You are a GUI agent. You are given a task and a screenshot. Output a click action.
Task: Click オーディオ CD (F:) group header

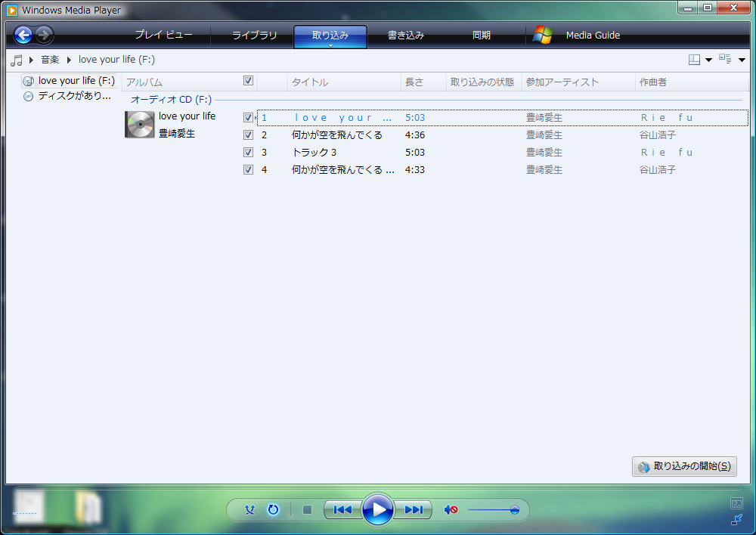pyautogui.click(x=171, y=99)
